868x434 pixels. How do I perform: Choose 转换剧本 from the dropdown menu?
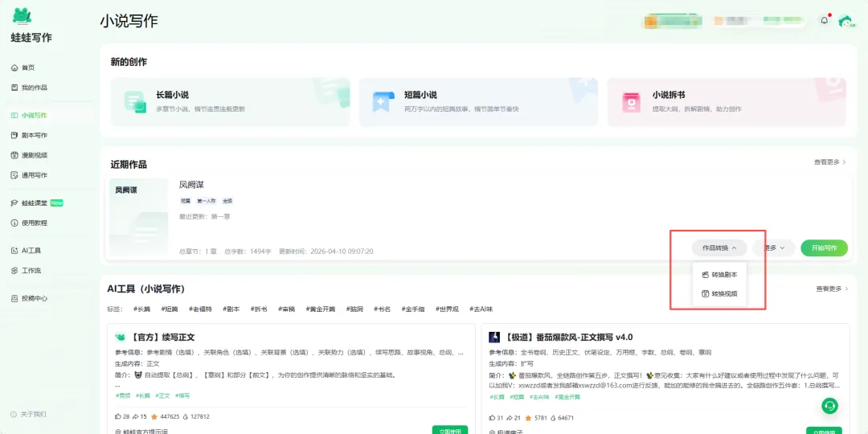pos(719,275)
